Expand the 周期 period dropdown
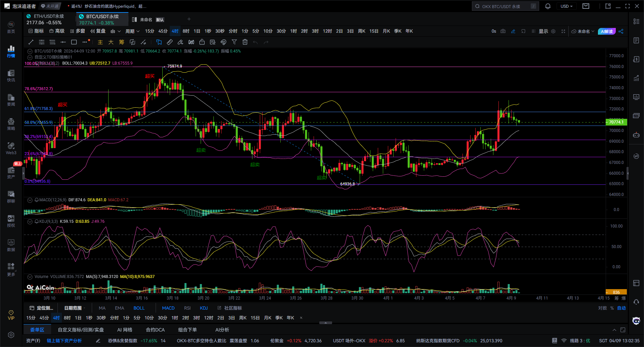The height and width of the screenshot is (347, 644). [x=132, y=31]
